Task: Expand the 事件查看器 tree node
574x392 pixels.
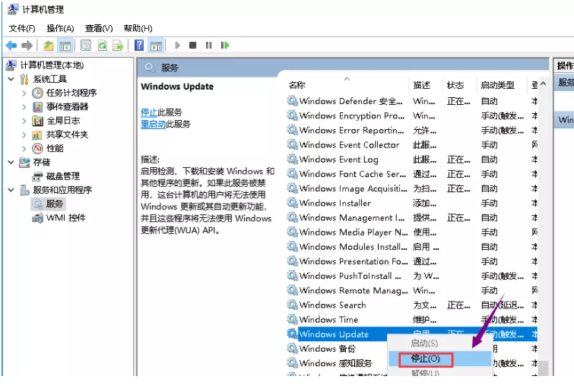Action: pyautogui.click(x=24, y=107)
